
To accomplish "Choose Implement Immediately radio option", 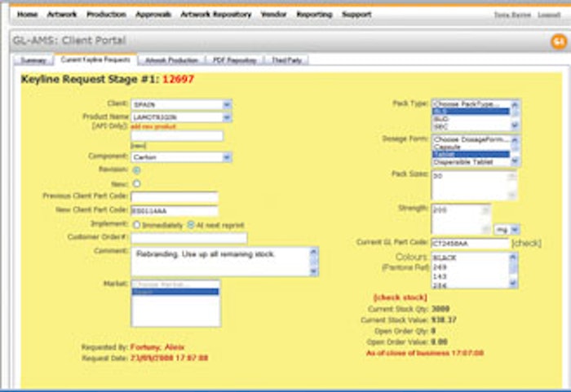I will point(136,225).
